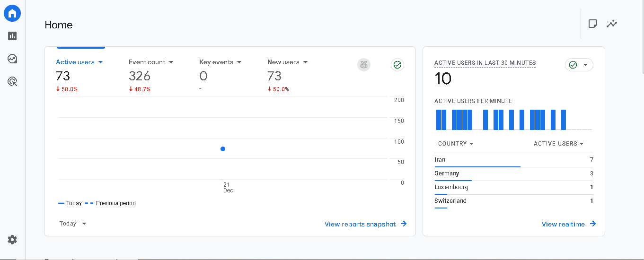Open the Today date range dropdown
Screen dimensions: 644x260
73,224
